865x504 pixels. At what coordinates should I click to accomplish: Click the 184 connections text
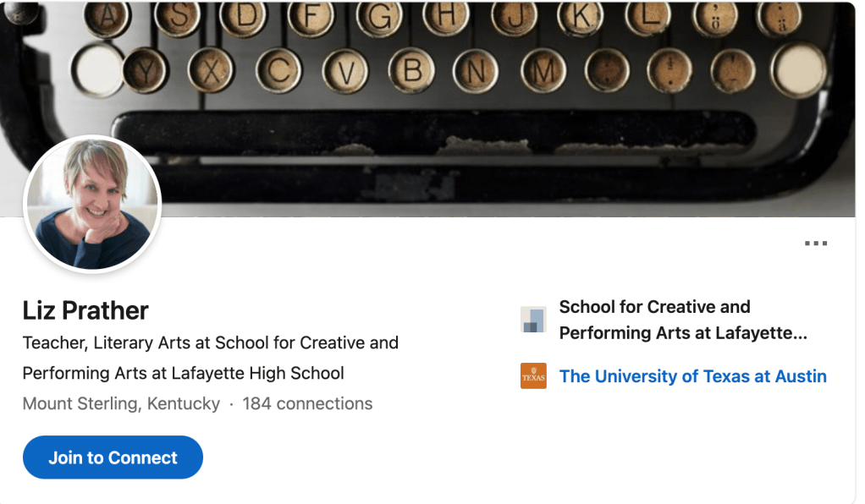pyautogui.click(x=307, y=403)
